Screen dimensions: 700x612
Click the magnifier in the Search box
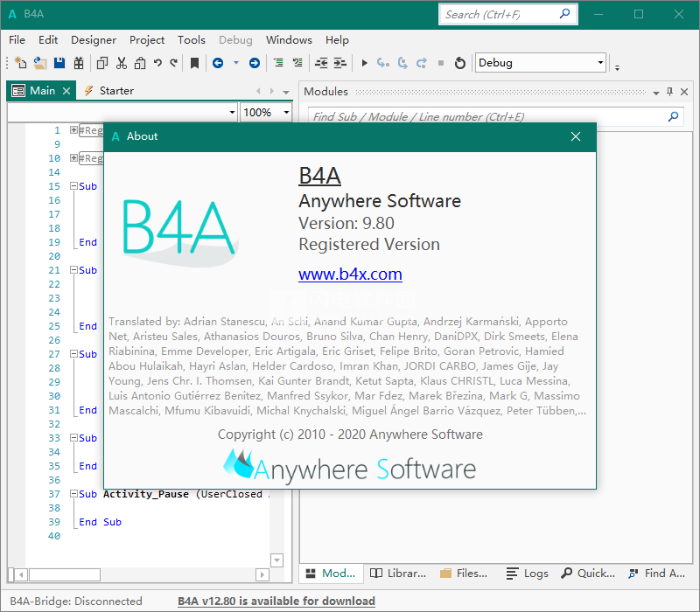coord(564,14)
